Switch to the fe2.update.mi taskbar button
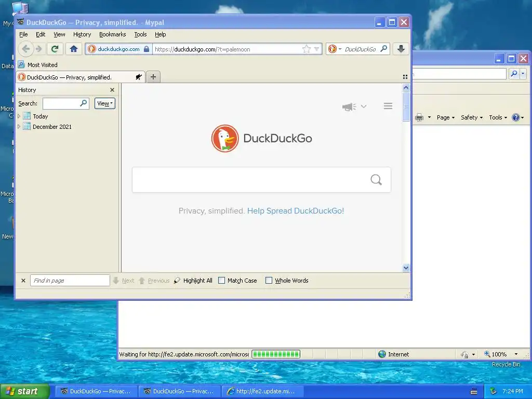This screenshot has height=399, width=532. coord(262,391)
